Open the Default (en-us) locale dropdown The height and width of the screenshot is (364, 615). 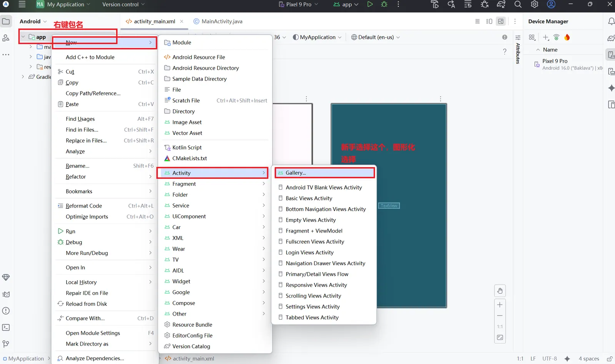click(376, 37)
